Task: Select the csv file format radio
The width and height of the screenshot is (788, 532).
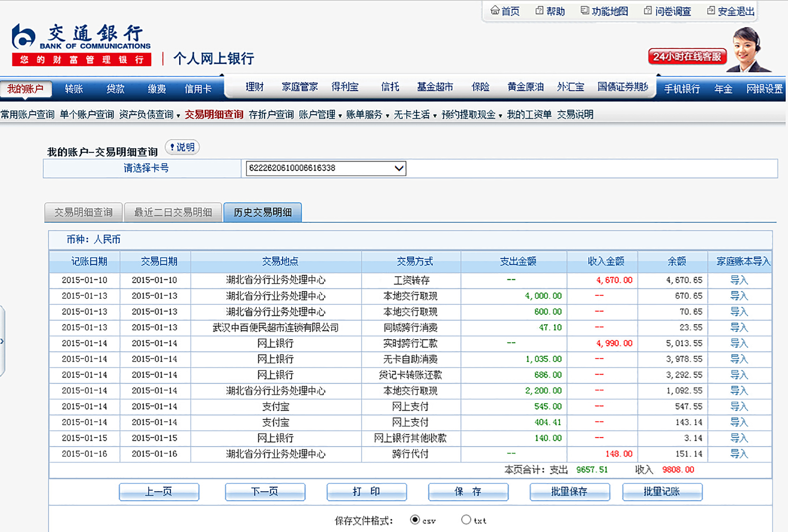Action: point(415,520)
